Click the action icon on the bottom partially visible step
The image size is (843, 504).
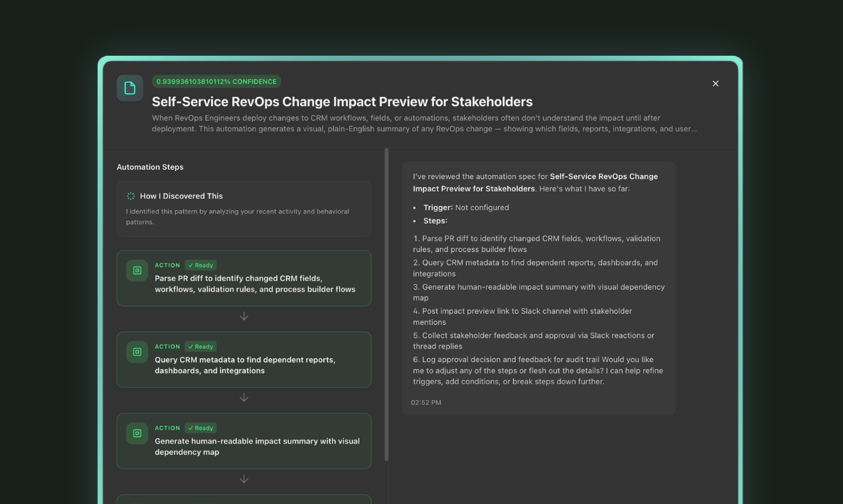coord(137,502)
